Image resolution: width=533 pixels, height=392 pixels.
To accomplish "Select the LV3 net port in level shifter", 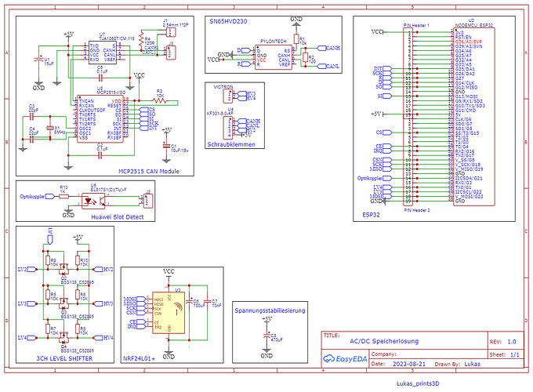I will pyautogui.click(x=27, y=303).
